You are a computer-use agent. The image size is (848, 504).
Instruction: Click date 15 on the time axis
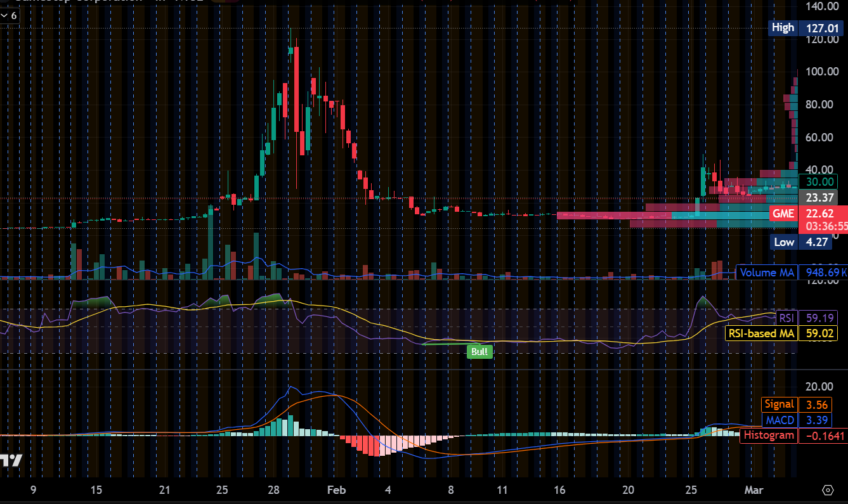coord(96,490)
